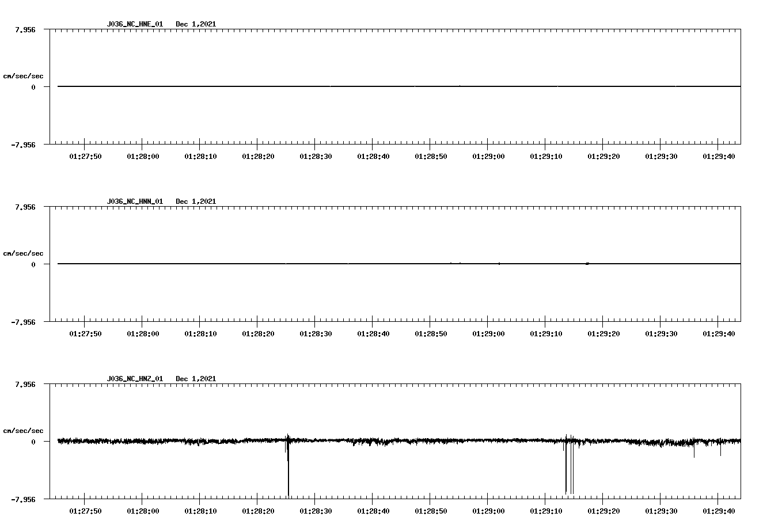This screenshot has height=532, width=782.
Task: Click the 01:29:00 time label on HNE plot
Action: point(488,157)
